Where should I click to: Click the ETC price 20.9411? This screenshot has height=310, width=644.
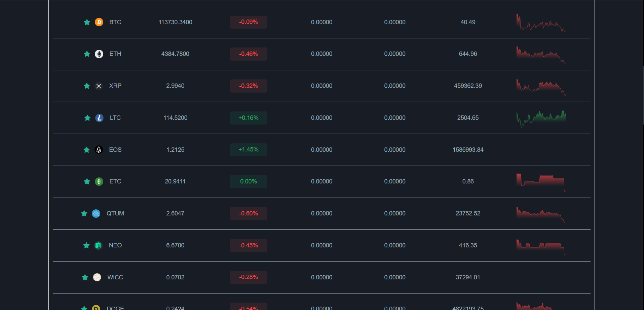click(x=175, y=181)
